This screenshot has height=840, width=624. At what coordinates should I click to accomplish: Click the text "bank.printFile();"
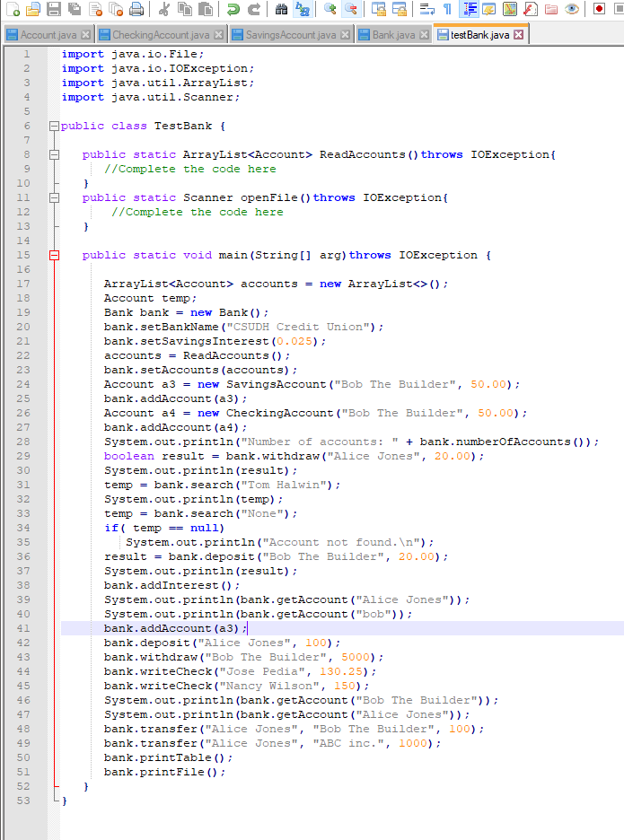[x=165, y=772]
